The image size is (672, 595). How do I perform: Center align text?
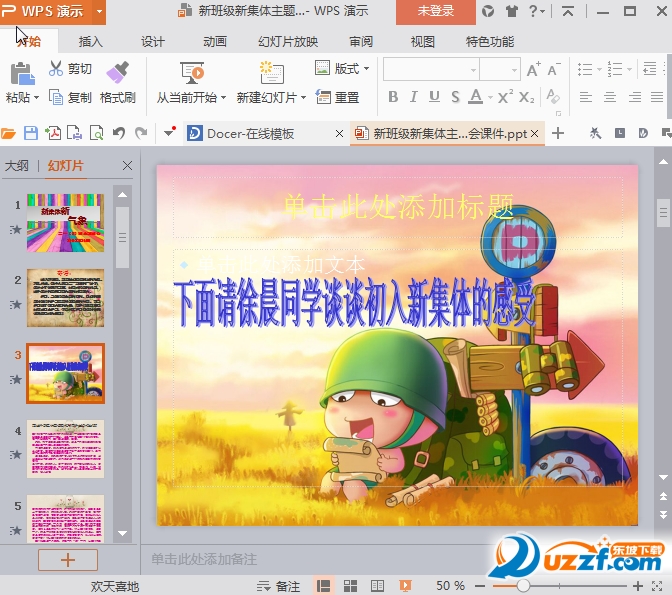click(x=610, y=97)
